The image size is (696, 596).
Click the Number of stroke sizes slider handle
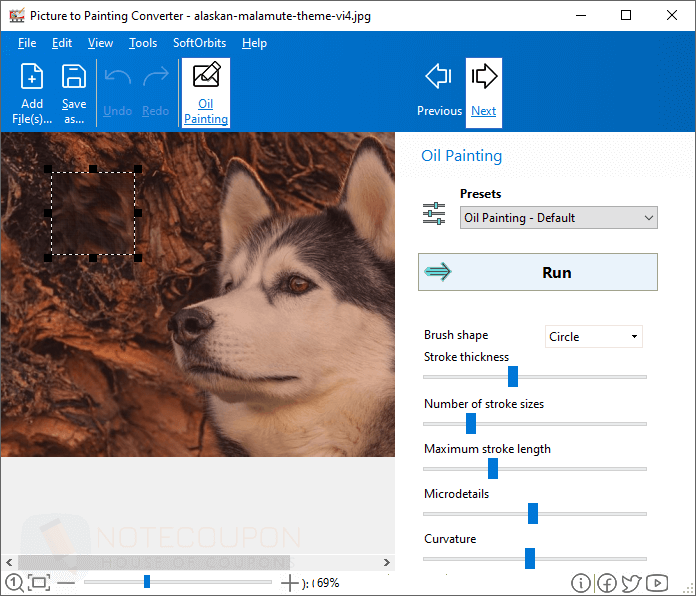pos(471,423)
